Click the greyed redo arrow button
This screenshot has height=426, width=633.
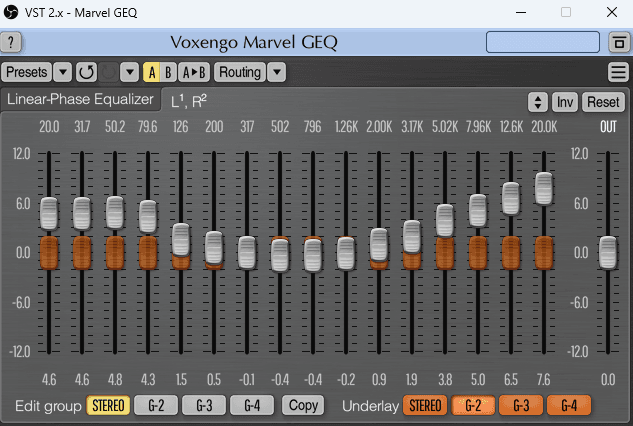[108, 72]
